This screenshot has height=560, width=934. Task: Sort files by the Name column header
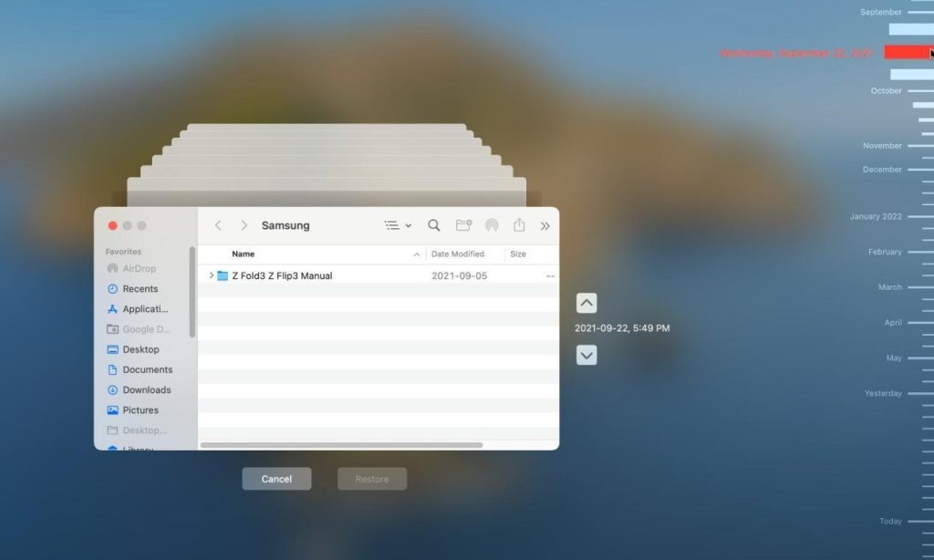(244, 254)
